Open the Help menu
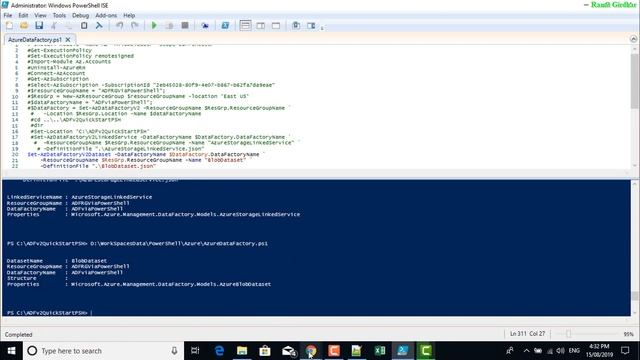The image size is (640, 360). (x=129, y=15)
